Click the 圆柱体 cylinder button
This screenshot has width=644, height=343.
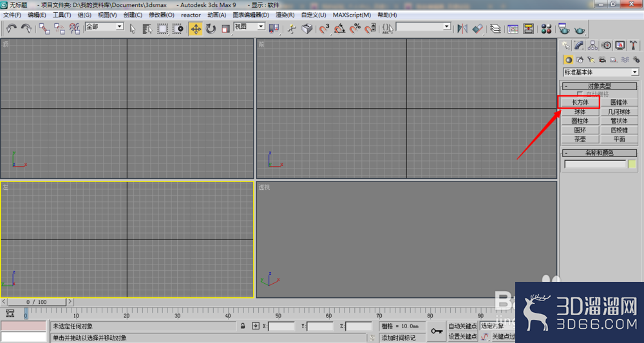(580, 121)
